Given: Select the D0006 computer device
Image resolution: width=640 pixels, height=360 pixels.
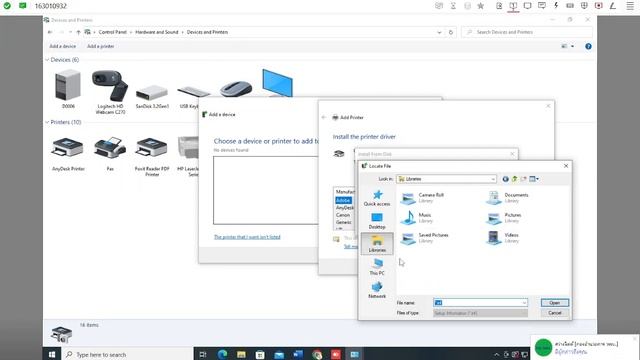Looking at the screenshot, I should (68, 89).
